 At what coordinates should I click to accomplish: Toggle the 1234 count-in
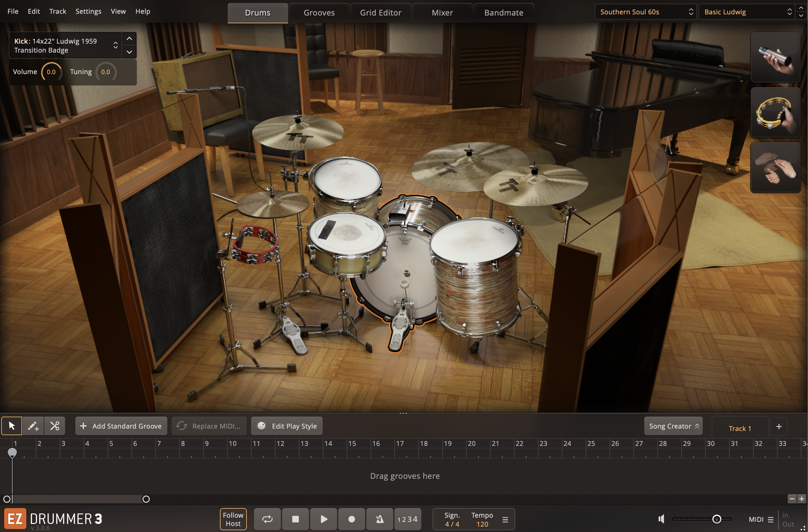point(407,519)
